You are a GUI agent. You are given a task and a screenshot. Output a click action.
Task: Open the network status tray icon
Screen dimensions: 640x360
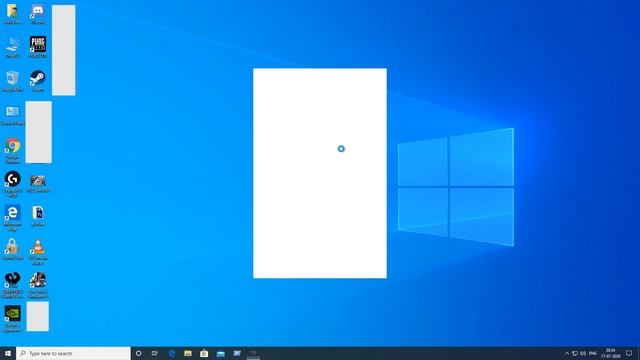click(x=575, y=353)
